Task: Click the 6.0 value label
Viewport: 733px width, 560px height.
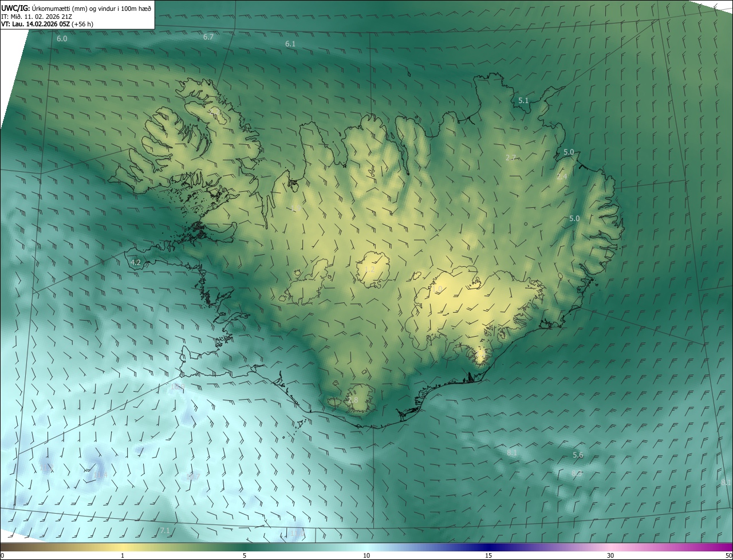Action: (x=62, y=38)
